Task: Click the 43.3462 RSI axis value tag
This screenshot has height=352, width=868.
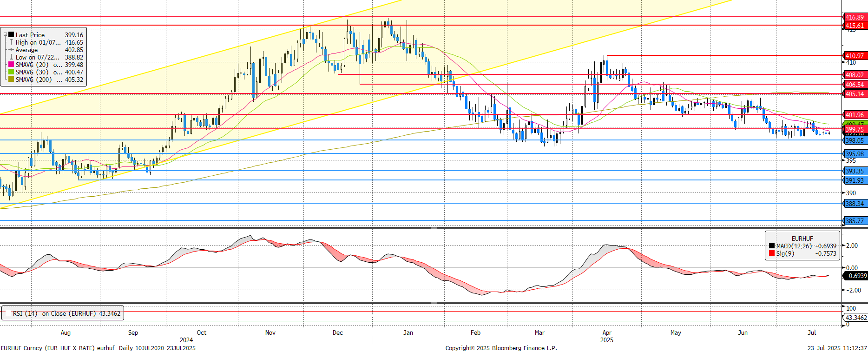Action: click(855, 318)
